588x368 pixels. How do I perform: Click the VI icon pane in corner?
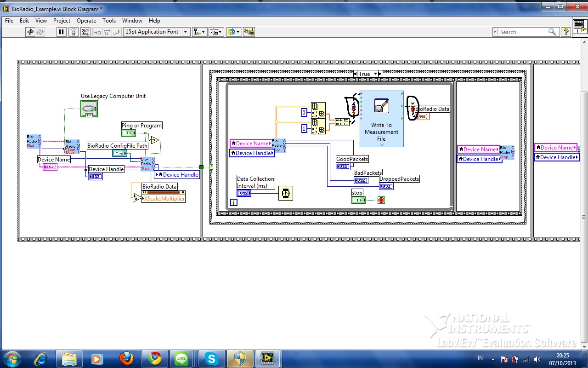coord(580,27)
